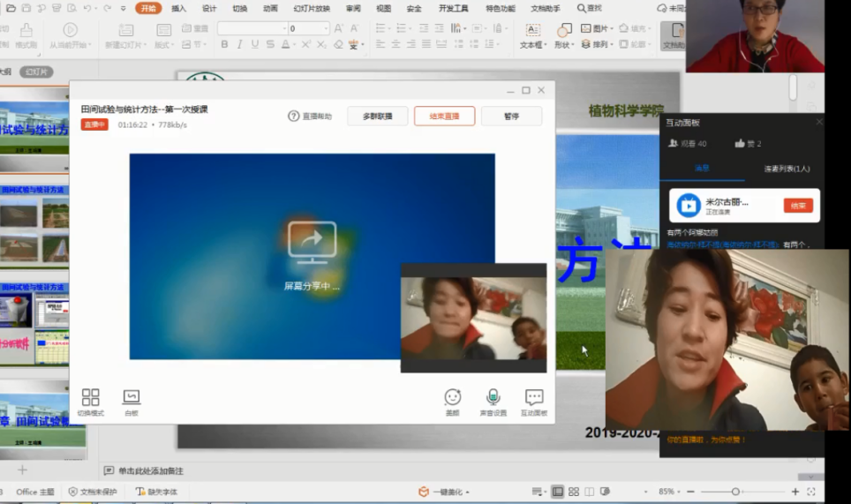This screenshot has height=504, width=851.
Task: Expand the font size dropdown
Action: [326, 28]
